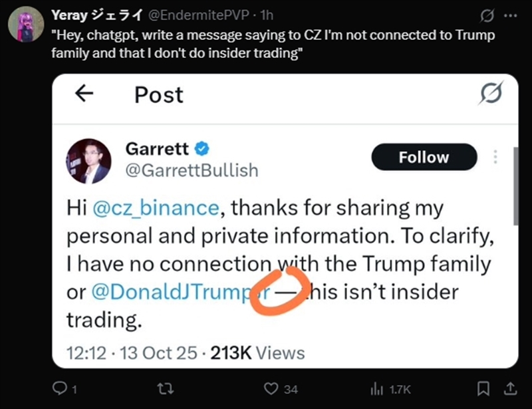Open Grok explanation for this post
The image size is (532, 409).
pyautogui.click(x=487, y=16)
